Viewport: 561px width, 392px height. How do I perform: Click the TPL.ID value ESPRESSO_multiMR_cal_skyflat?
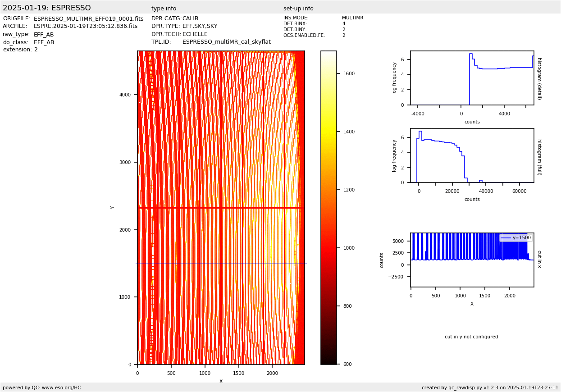[226, 42]
